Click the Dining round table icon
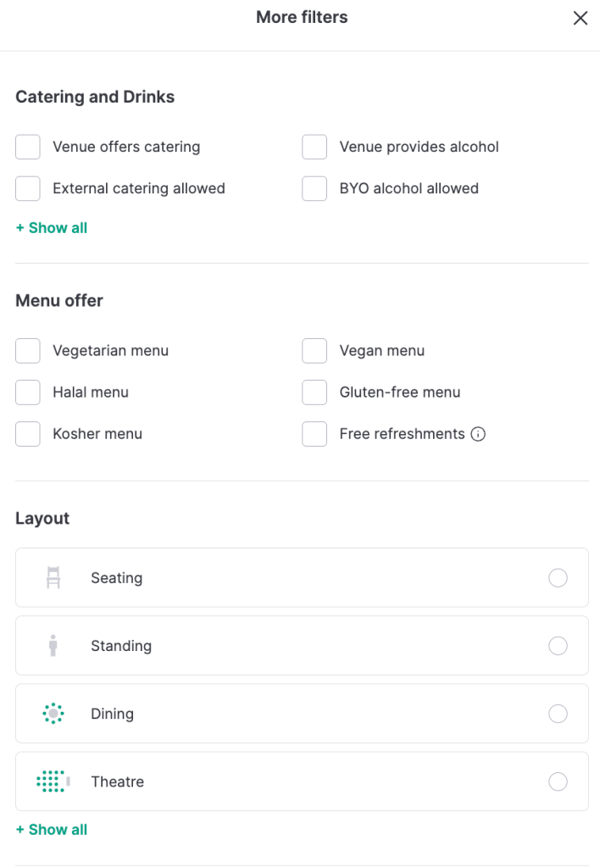 tap(53, 714)
